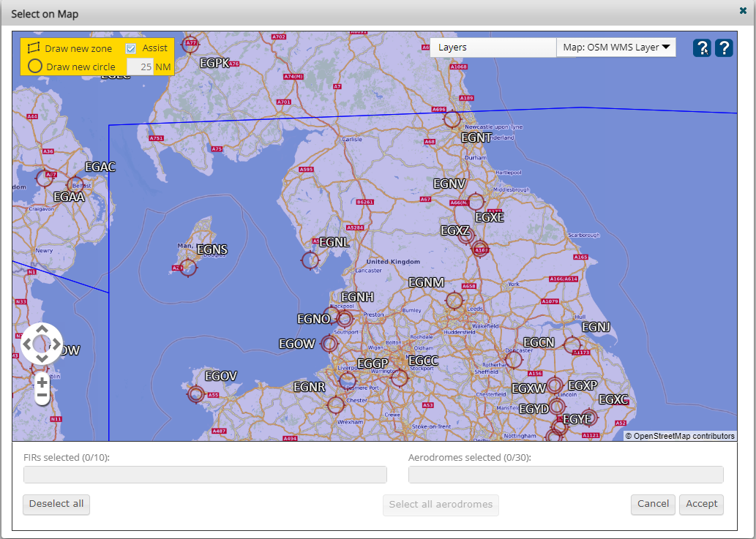The width and height of the screenshot is (756, 539).
Task: Click the Scarborough label on the map
Action: 584,235
